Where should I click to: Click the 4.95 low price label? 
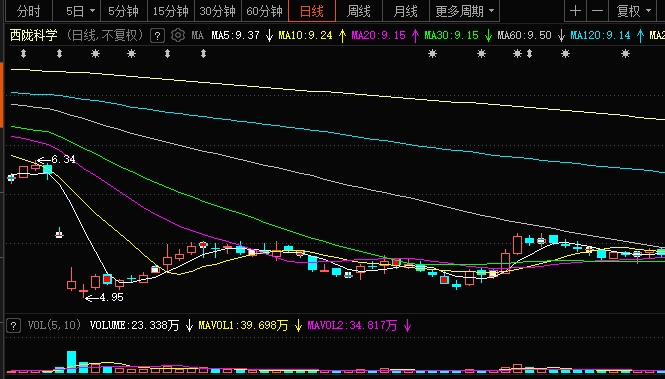(111, 298)
